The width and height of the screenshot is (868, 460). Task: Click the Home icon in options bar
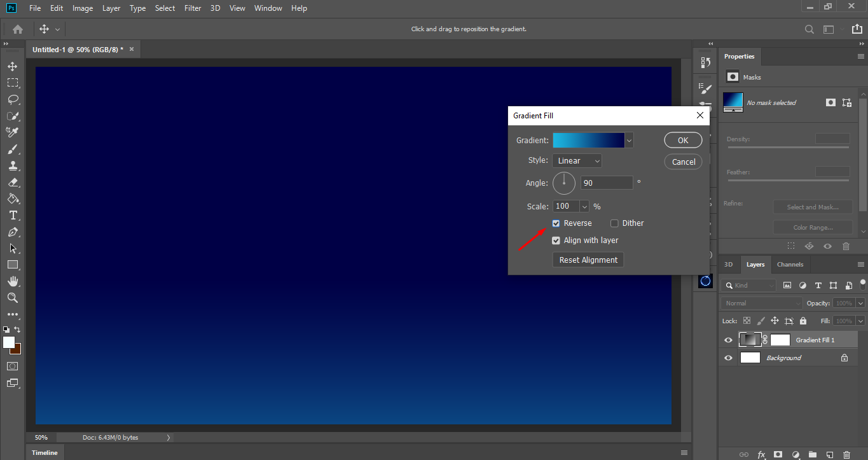(18, 29)
